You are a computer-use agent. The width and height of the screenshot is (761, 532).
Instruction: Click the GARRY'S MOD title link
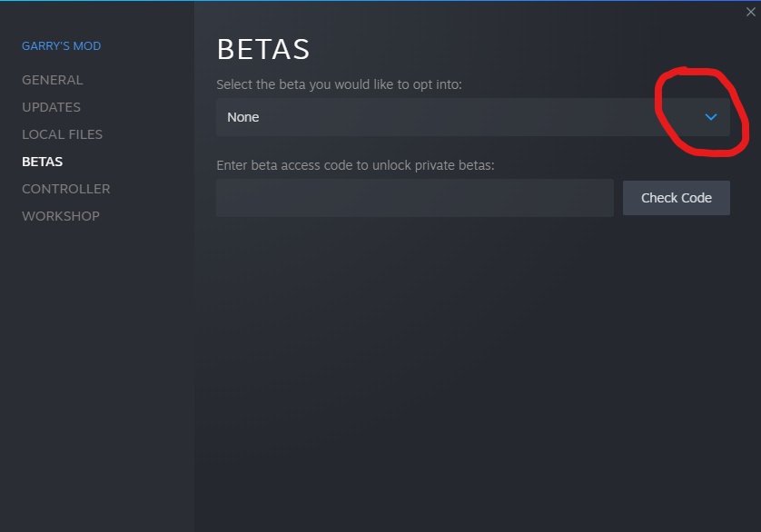[x=61, y=45]
